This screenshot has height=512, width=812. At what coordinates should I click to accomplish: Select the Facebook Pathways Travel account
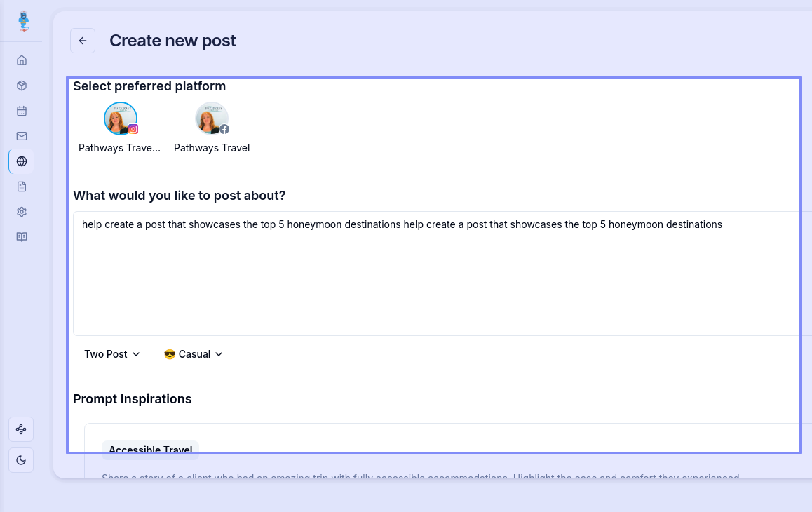click(x=211, y=119)
